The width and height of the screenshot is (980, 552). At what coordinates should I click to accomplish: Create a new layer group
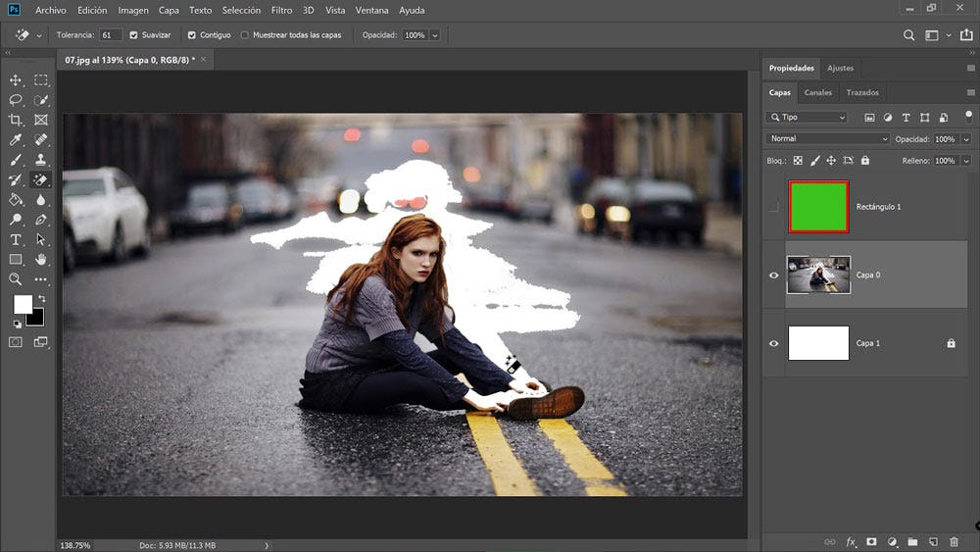tap(912, 542)
